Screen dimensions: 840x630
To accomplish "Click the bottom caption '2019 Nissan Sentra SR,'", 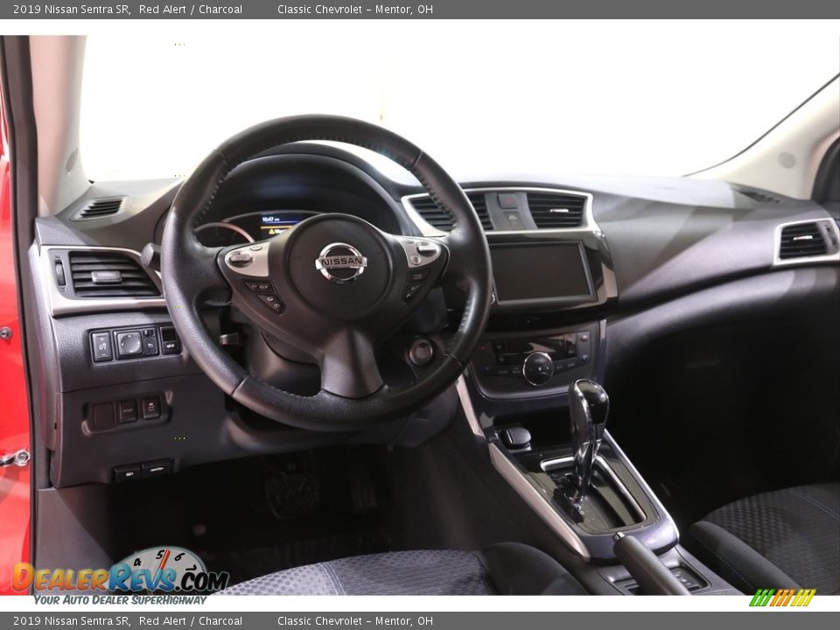I will (x=72, y=621).
